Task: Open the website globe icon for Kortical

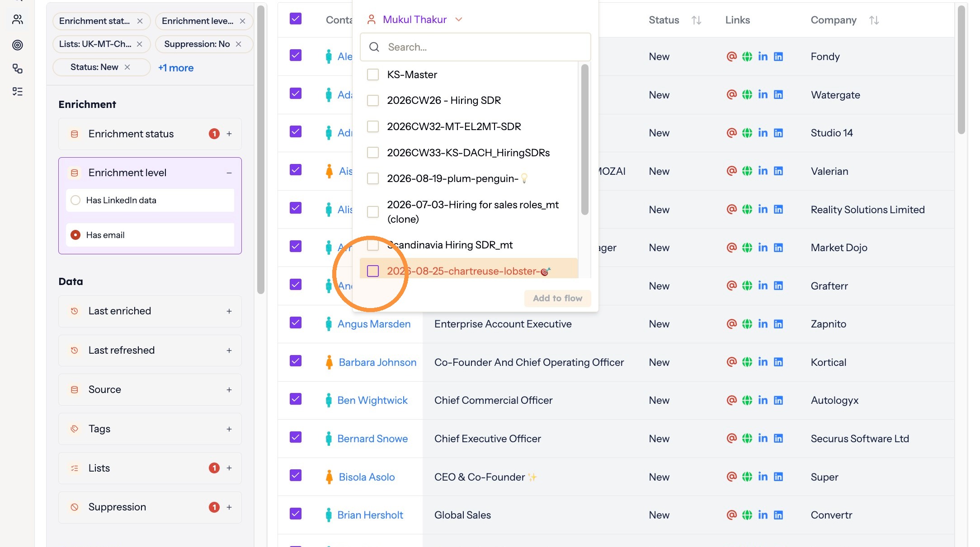Action: (x=747, y=362)
